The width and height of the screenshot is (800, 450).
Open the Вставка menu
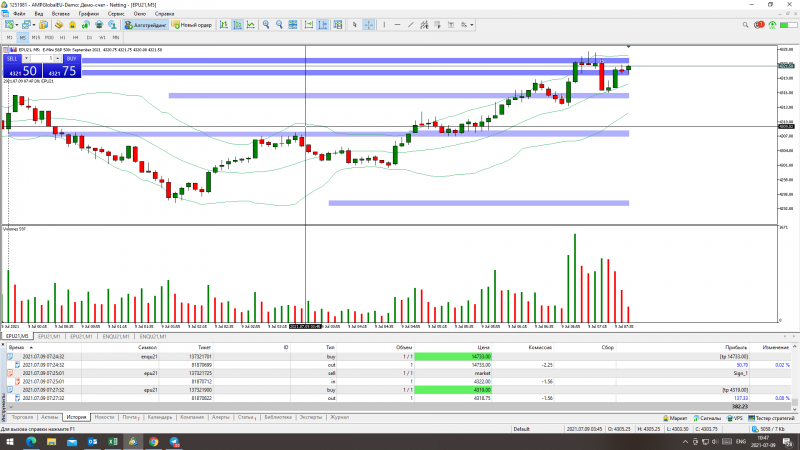(61, 14)
